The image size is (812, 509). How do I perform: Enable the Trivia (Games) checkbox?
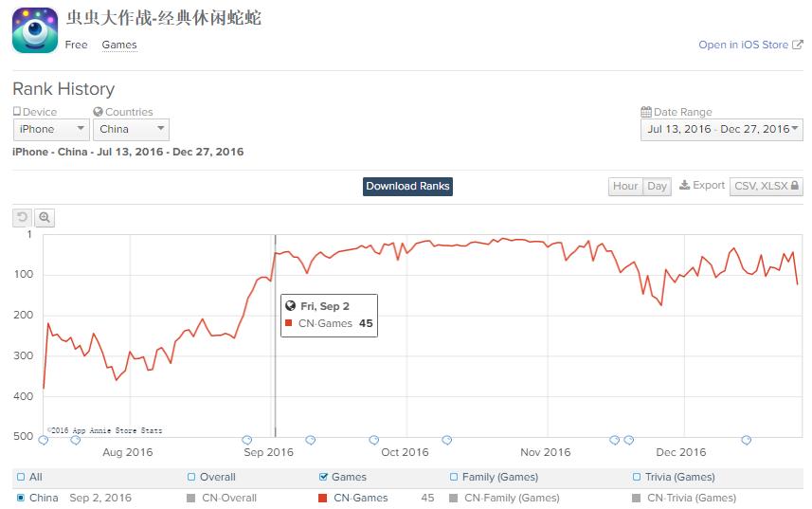click(x=637, y=477)
